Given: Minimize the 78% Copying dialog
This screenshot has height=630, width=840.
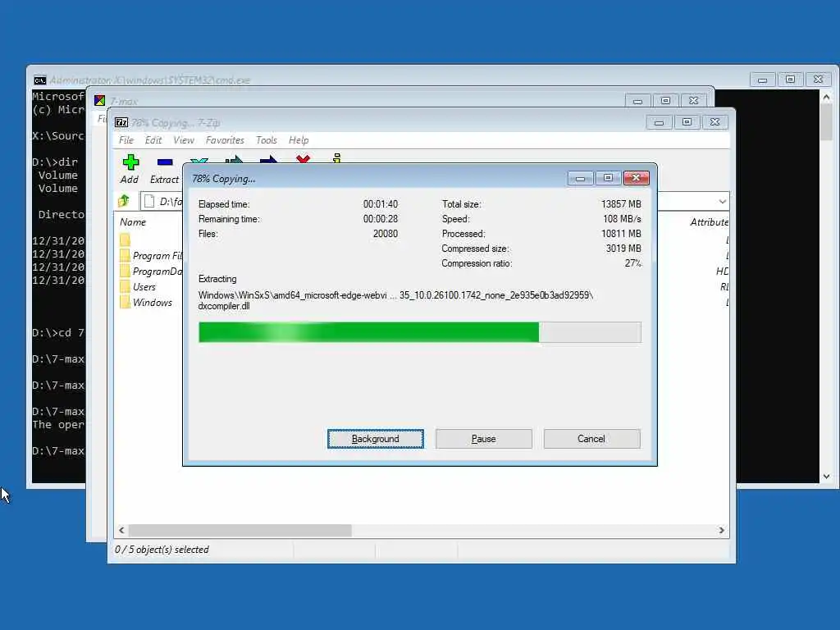Looking at the screenshot, I should point(580,178).
